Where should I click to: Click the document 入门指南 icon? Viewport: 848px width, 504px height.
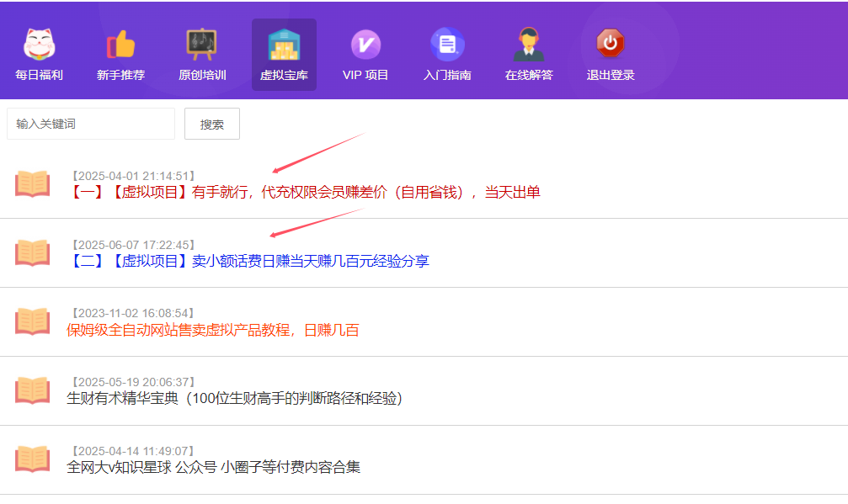(447, 44)
